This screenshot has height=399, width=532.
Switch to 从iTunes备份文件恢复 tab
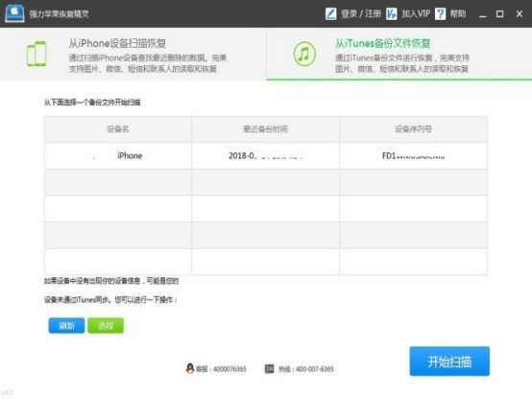(x=399, y=55)
